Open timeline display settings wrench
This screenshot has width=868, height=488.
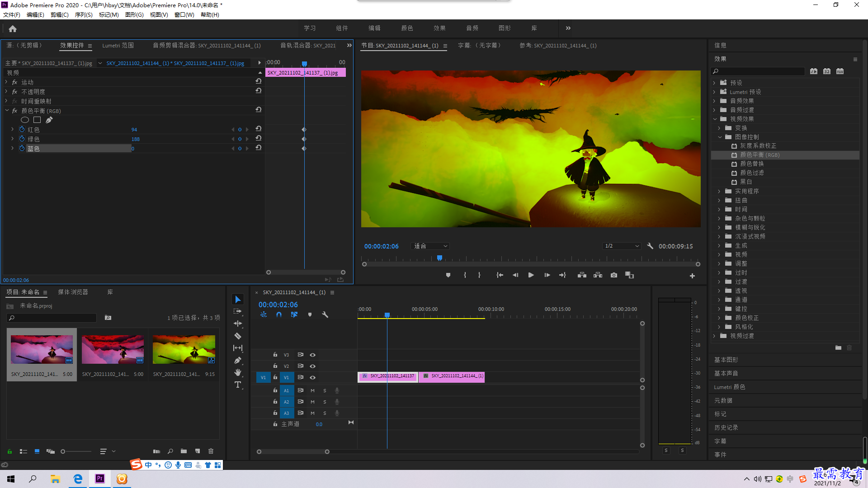coord(325,315)
